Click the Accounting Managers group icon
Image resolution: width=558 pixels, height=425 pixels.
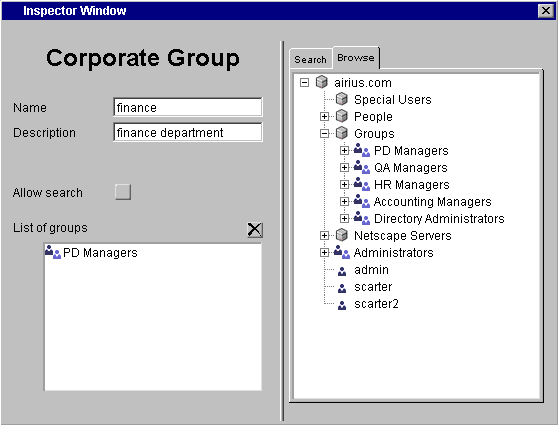[362, 201]
